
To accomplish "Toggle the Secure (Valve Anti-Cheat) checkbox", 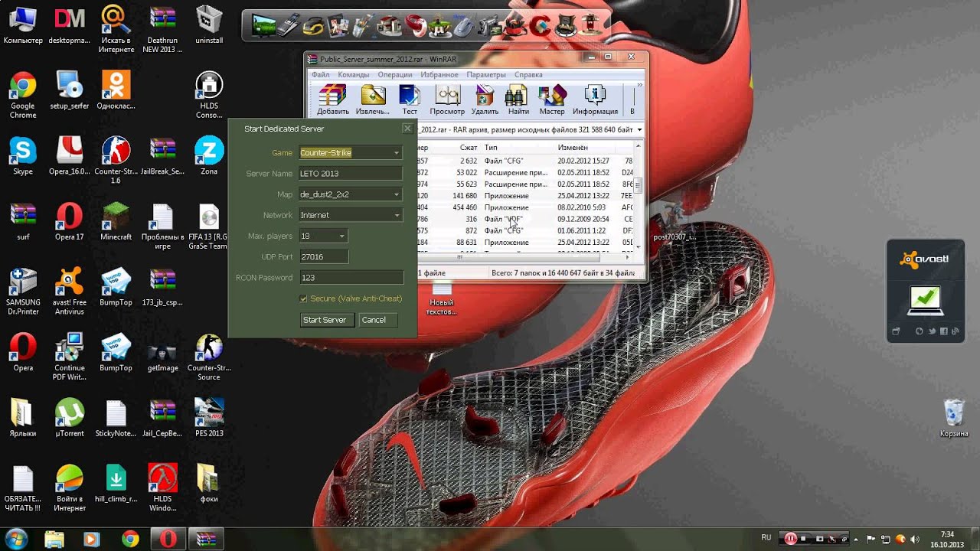I will click(x=303, y=298).
